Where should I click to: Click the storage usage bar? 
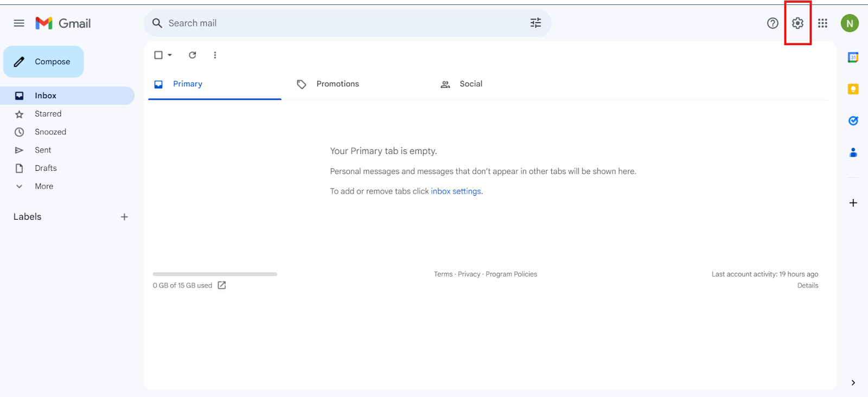(215, 274)
